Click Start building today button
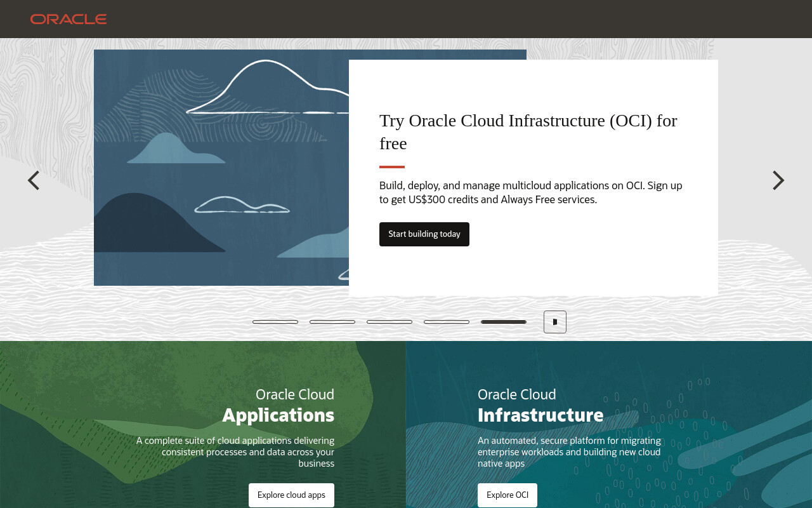The width and height of the screenshot is (812, 508). click(424, 234)
